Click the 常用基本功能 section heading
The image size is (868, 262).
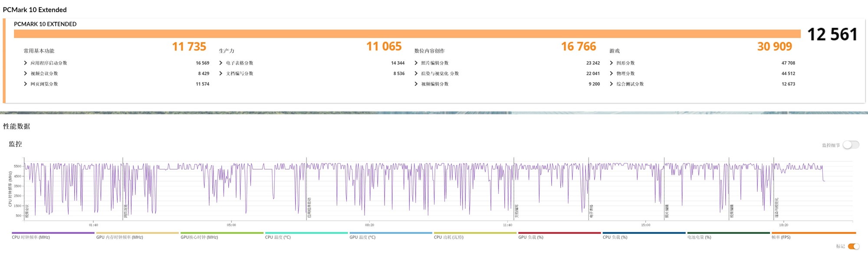tap(39, 51)
